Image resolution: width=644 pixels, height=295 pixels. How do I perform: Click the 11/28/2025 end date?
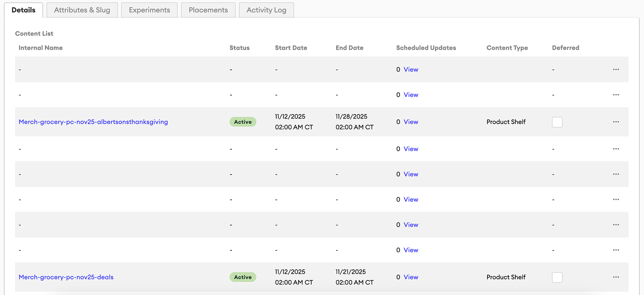(352, 117)
